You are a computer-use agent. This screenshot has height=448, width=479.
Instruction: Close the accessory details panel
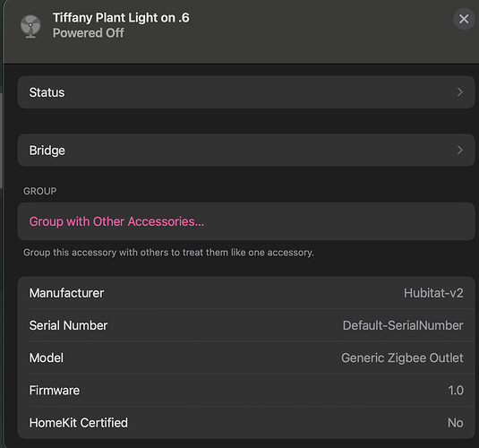click(464, 19)
